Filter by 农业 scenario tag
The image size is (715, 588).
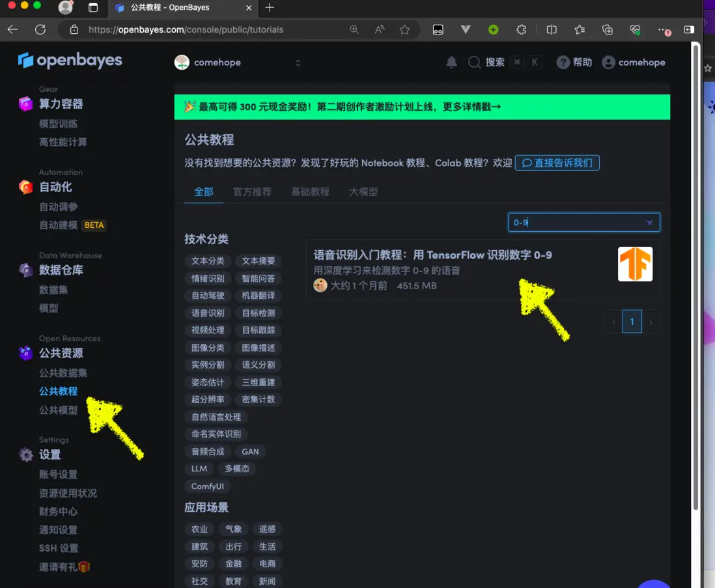pyautogui.click(x=199, y=529)
